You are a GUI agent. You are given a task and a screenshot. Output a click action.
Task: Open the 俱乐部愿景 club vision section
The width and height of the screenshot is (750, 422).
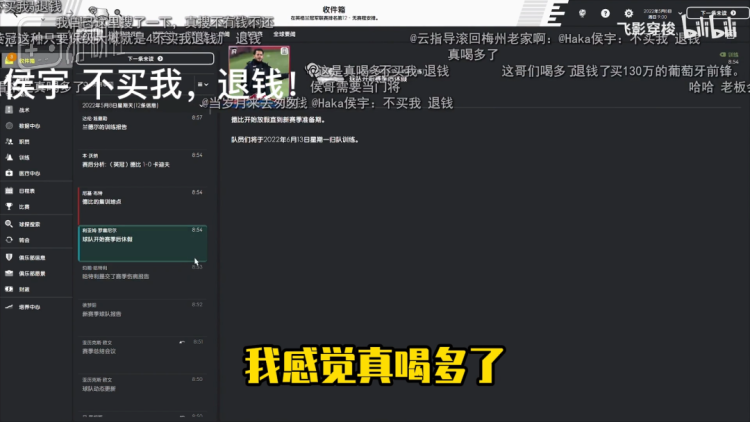pyautogui.click(x=31, y=274)
